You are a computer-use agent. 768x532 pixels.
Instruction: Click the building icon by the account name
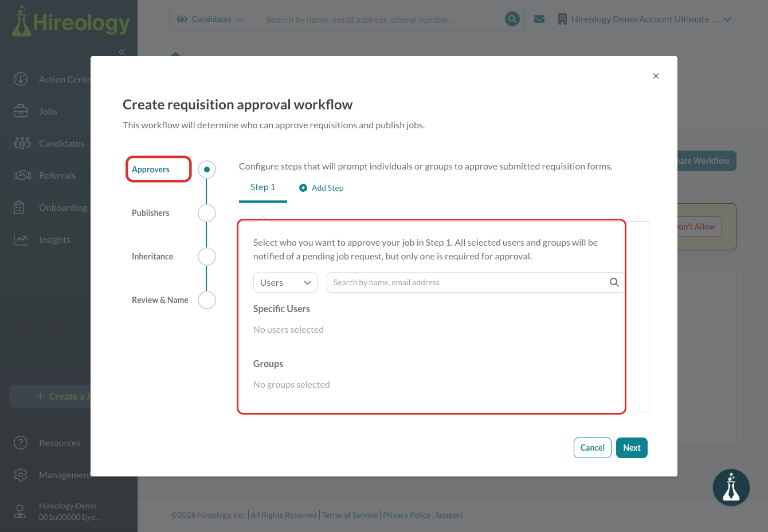562,19
